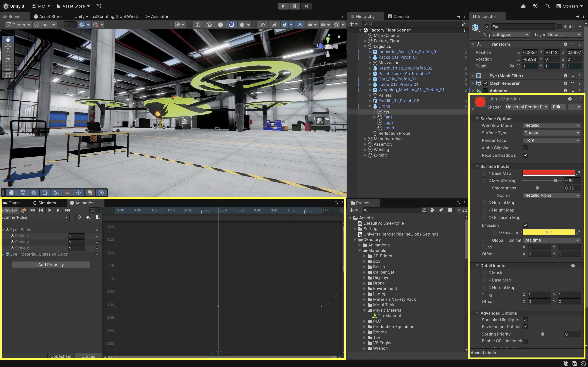Uncheck the Emission checkbox

click(525, 225)
